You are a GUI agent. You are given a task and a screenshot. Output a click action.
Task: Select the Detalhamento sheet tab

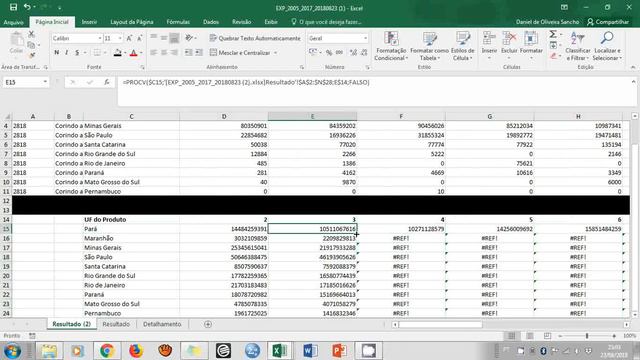[162, 324]
